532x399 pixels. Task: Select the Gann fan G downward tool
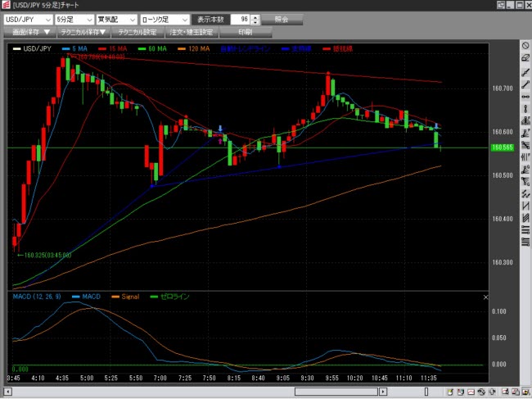tap(525, 181)
